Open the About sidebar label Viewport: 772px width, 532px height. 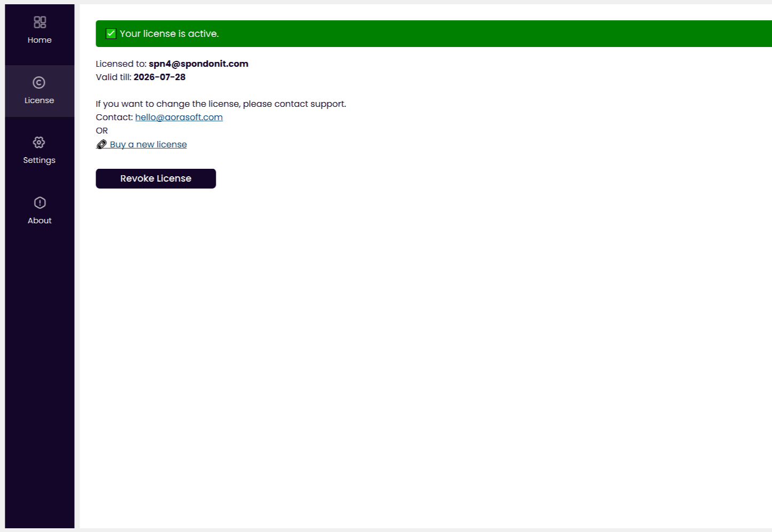(x=40, y=221)
